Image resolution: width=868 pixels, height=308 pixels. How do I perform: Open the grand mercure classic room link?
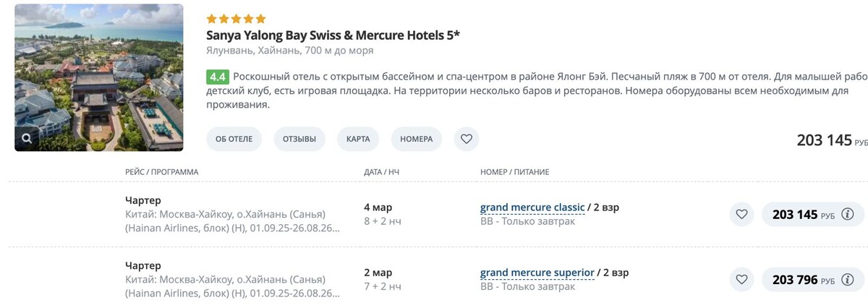point(532,208)
